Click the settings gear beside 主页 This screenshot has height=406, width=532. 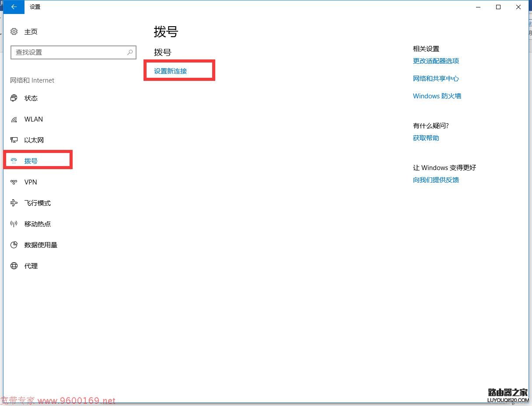click(14, 31)
